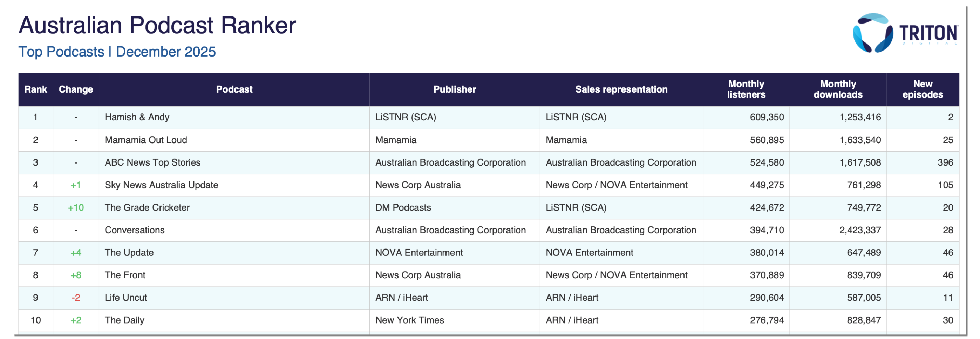This screenshot has width=980, height=339.
Task: Select The Grade Cricketer podcast
Action: tap(147, 208)
